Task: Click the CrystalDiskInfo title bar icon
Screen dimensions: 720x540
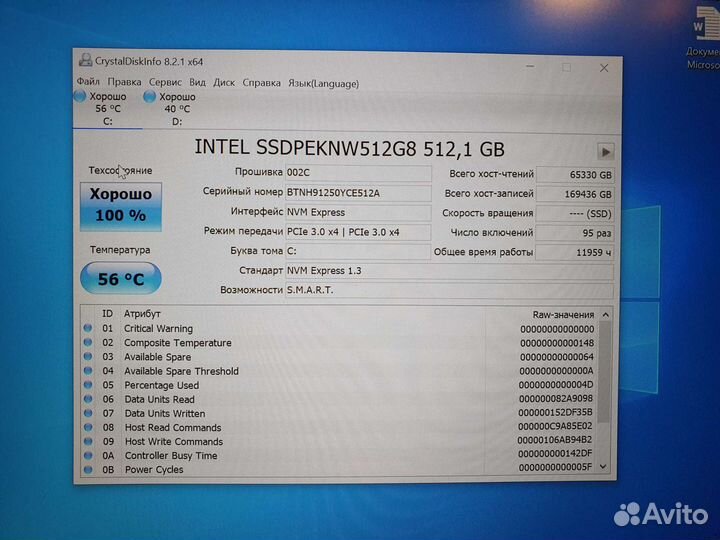Action: coord(85,60)
